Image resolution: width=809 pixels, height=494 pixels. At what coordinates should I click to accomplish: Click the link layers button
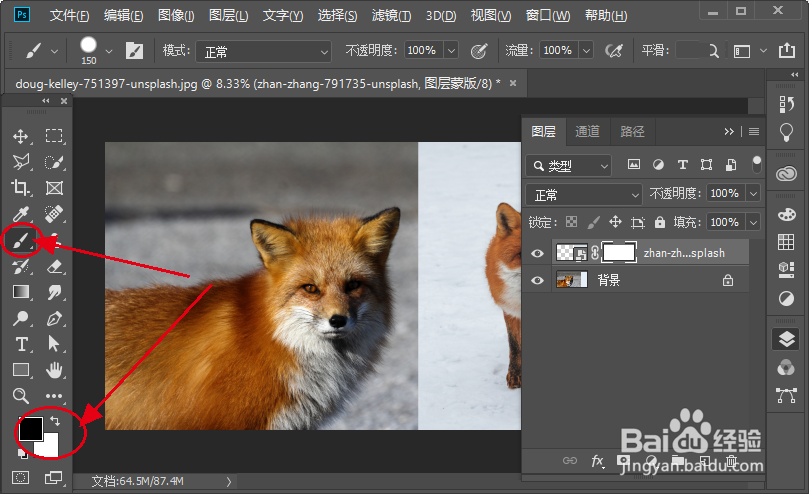[x=570, y=460]
